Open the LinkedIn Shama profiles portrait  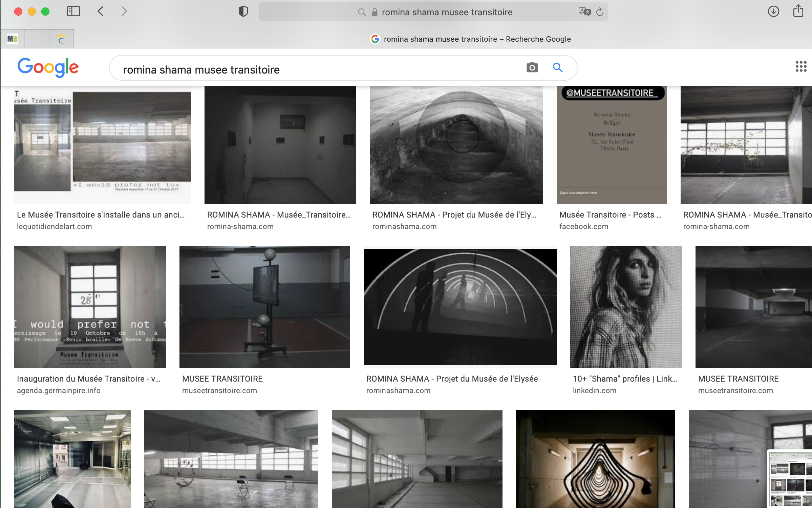click(626, 307)
